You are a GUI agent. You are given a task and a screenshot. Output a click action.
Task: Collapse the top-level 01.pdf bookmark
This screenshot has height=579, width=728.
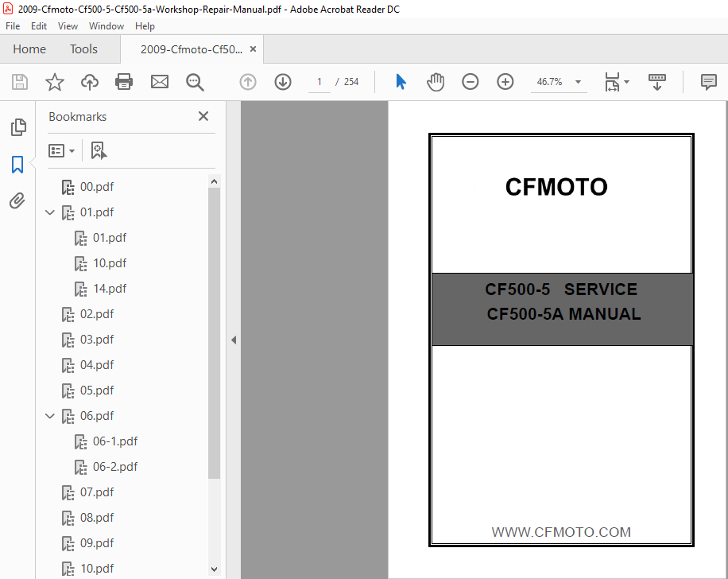point(50,212)
